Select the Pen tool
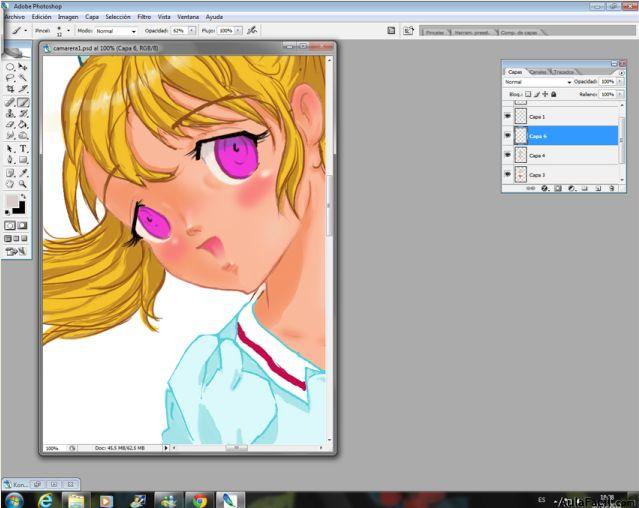Viewport: 639px width, 508px height. (x=10, y=160)
